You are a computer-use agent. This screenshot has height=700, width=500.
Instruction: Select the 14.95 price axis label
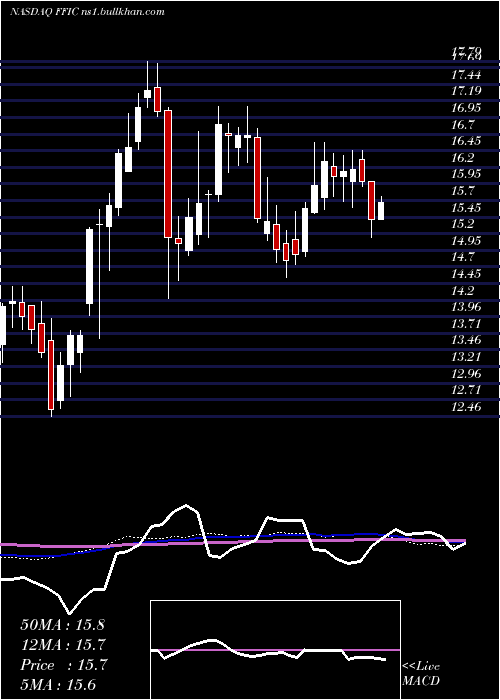[x=466, y=241]
